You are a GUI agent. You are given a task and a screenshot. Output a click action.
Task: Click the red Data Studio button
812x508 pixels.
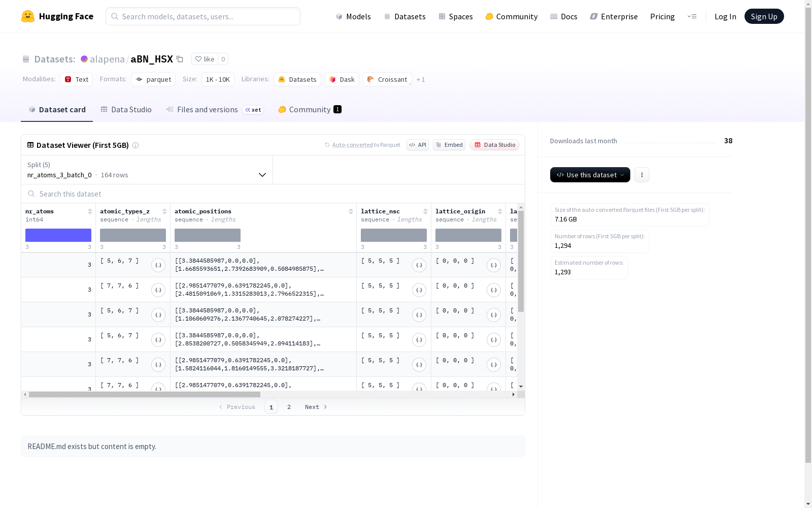coord(494,145)
